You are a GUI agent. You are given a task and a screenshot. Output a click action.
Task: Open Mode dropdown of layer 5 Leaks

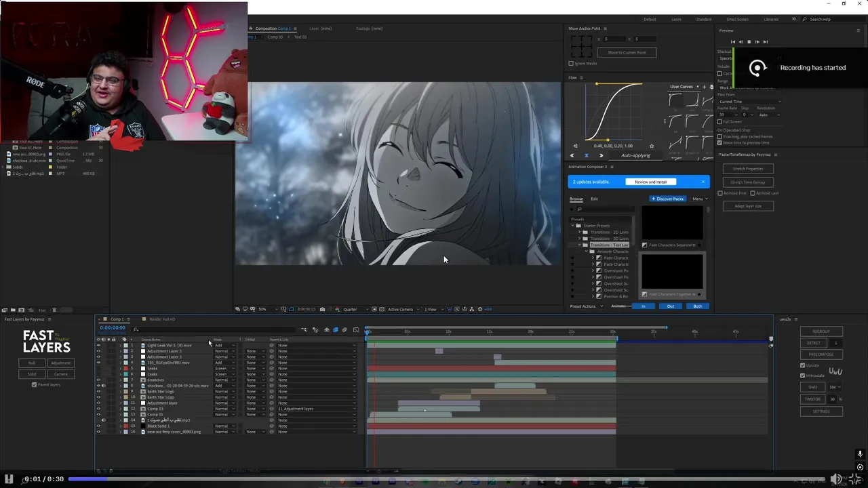[x=225, y=369]
